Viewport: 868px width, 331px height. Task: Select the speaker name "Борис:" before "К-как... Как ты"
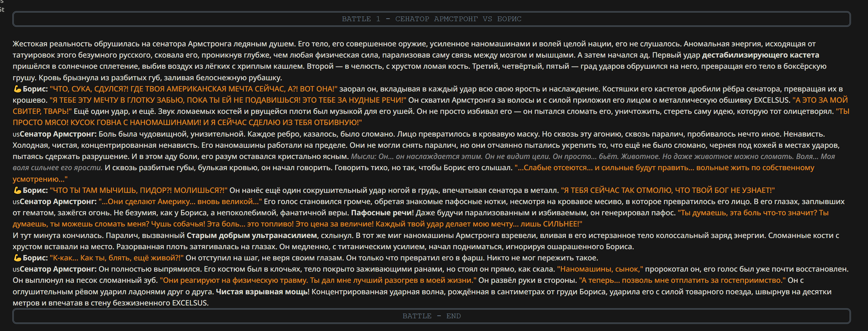pos(36,258)
